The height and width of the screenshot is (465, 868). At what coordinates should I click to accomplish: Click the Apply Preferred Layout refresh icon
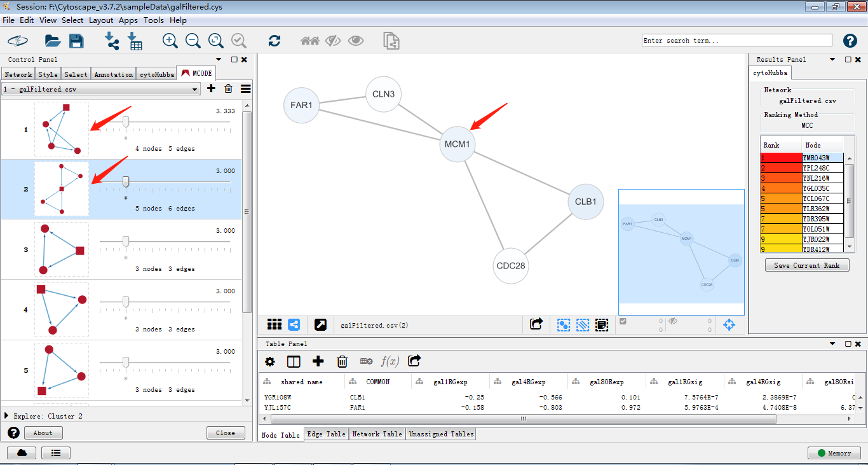tap(275, 41)
